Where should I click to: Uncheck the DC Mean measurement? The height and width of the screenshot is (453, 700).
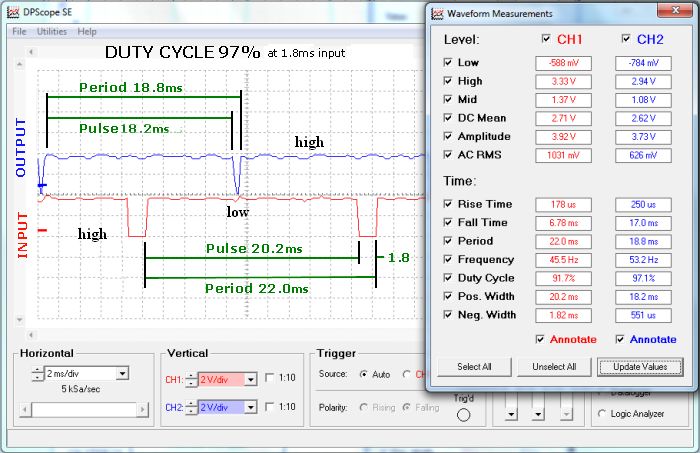coord(448,118)
